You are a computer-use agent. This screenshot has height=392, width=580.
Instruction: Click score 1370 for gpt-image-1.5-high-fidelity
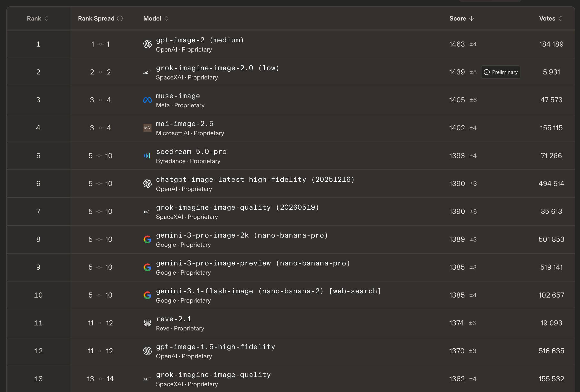click(457, 351)
